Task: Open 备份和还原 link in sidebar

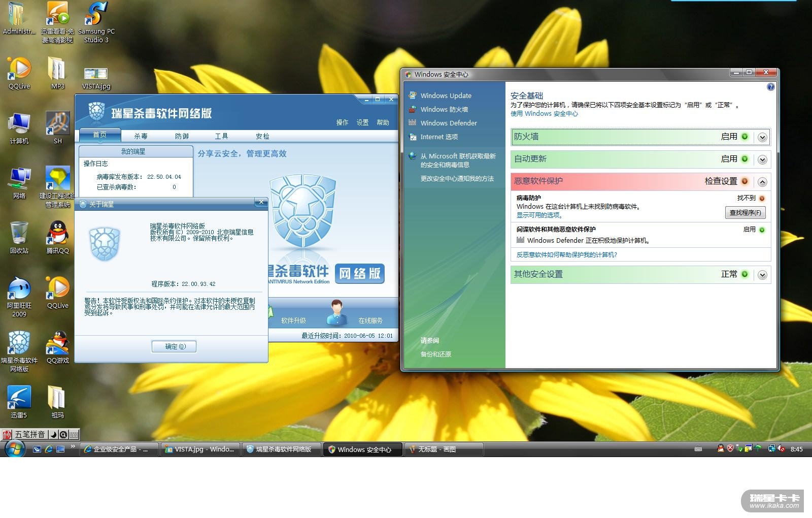Action: (x=435, y=354)
